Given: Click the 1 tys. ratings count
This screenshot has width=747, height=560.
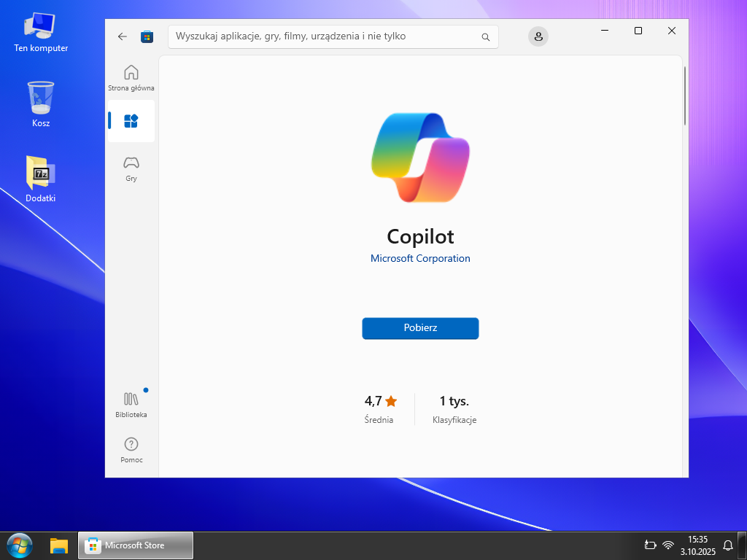Looking at the screenshot, I should [454, 401].
